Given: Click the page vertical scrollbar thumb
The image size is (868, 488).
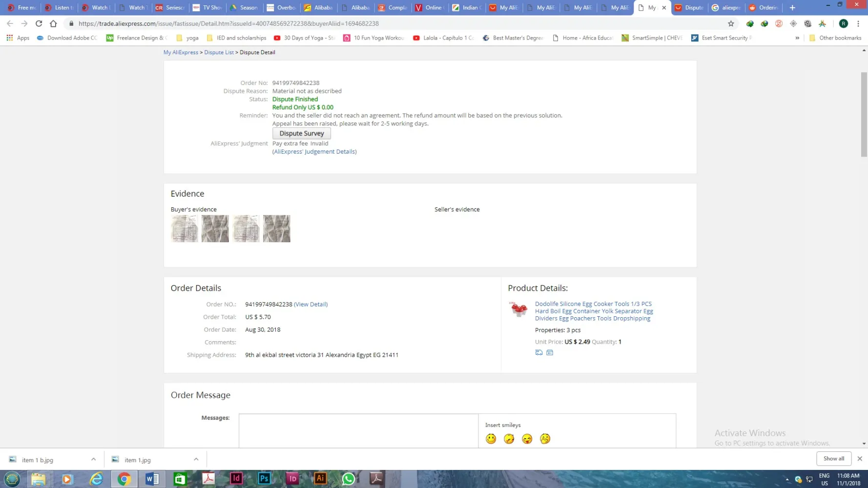Looking at the screenshot, I should [x=864, y=115].
